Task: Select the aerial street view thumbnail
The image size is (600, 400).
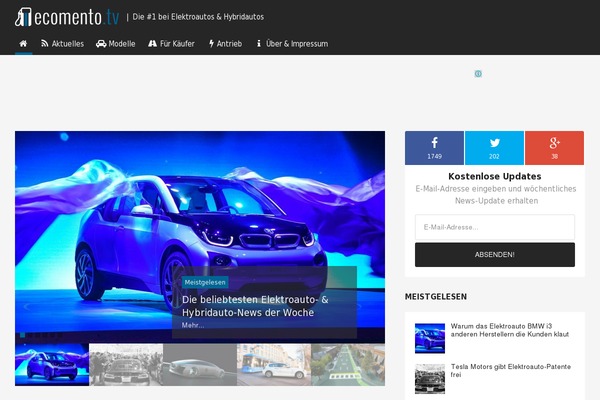Action: tap(348, 364)
